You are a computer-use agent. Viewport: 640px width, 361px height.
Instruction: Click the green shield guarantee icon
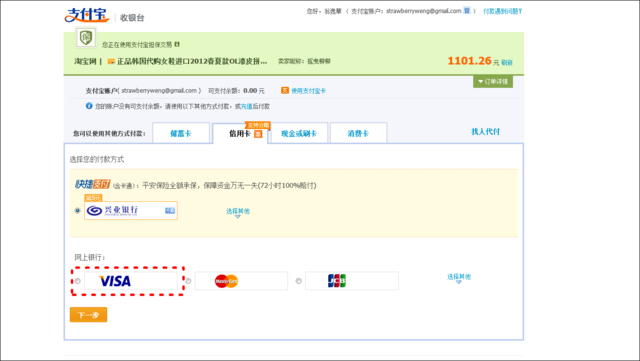pos(86,38)
